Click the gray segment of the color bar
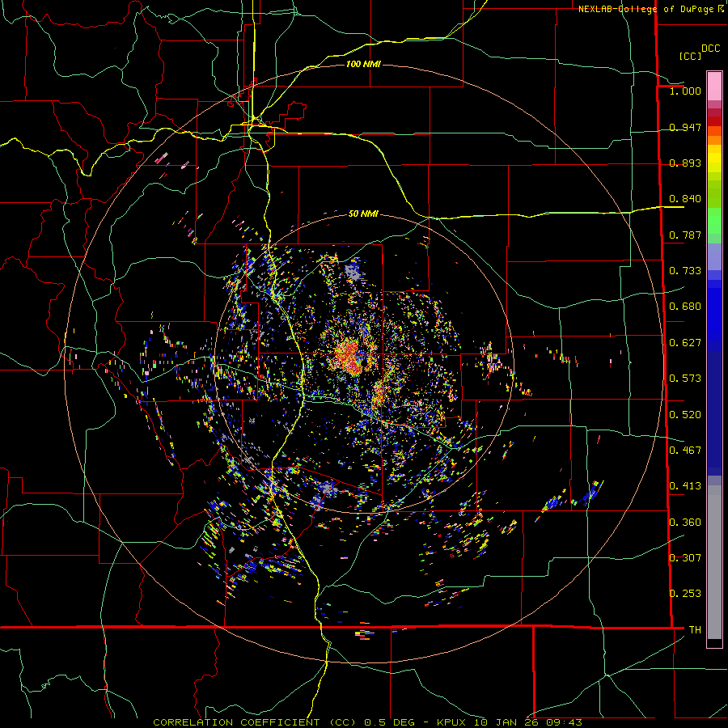Screen dimensions: 728x728 (x=714, y=562)
